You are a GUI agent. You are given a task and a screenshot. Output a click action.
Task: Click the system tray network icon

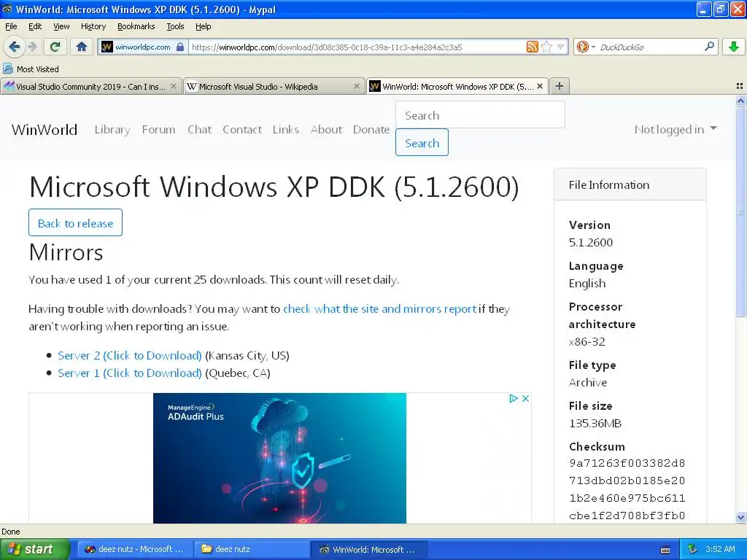click(x=693, y=549)
